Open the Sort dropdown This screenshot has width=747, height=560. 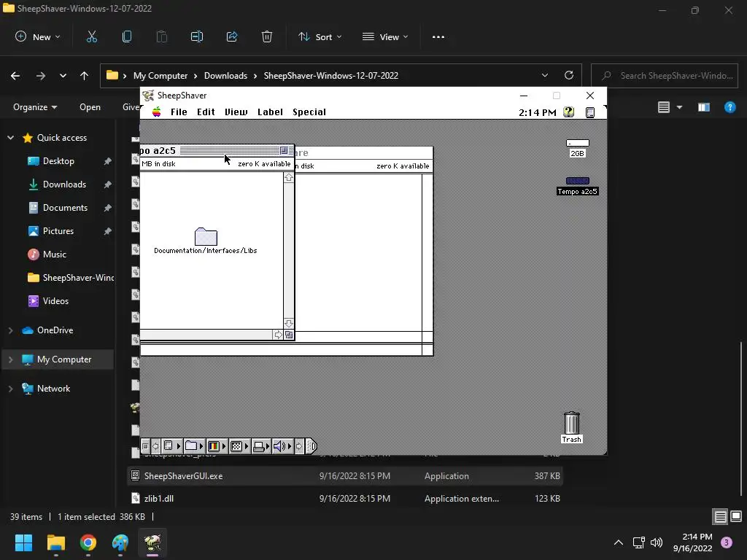(x=320, y=36)
